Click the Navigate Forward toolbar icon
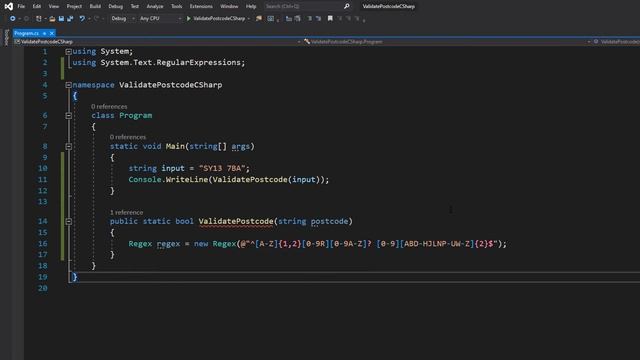 pos(26,18)
